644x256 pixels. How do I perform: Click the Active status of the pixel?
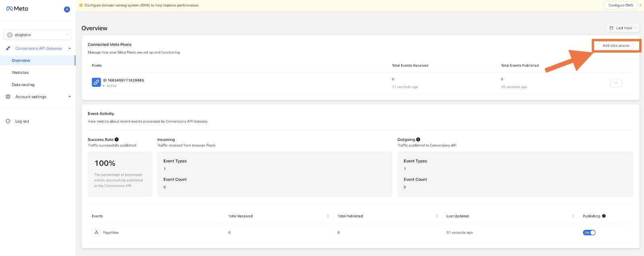coord(111,86)
